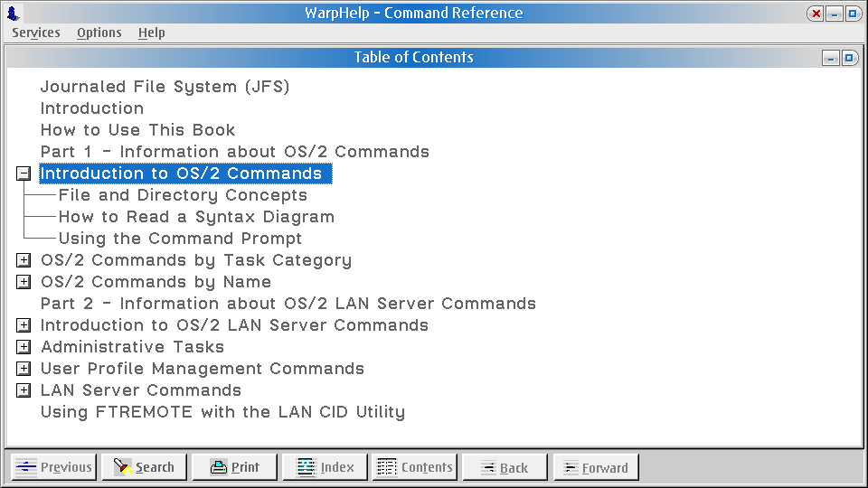Collapse Introduction to OS/2 Commands
This screenshot has height=488, width=868.
tap(24, 174)
